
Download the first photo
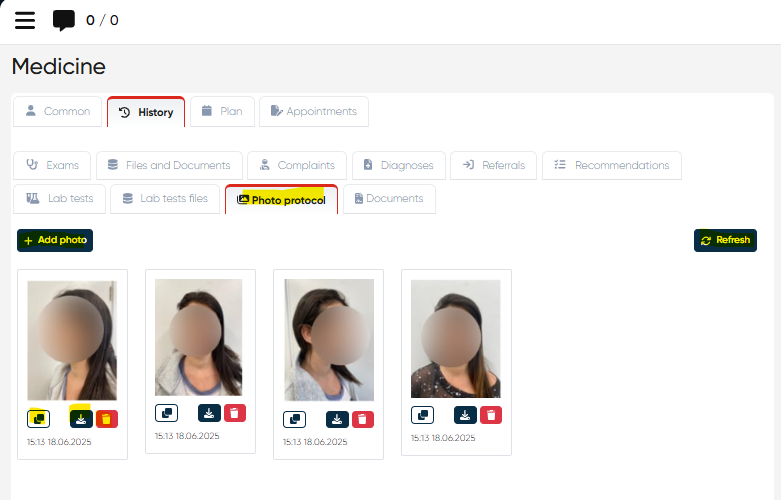point(81,418)
